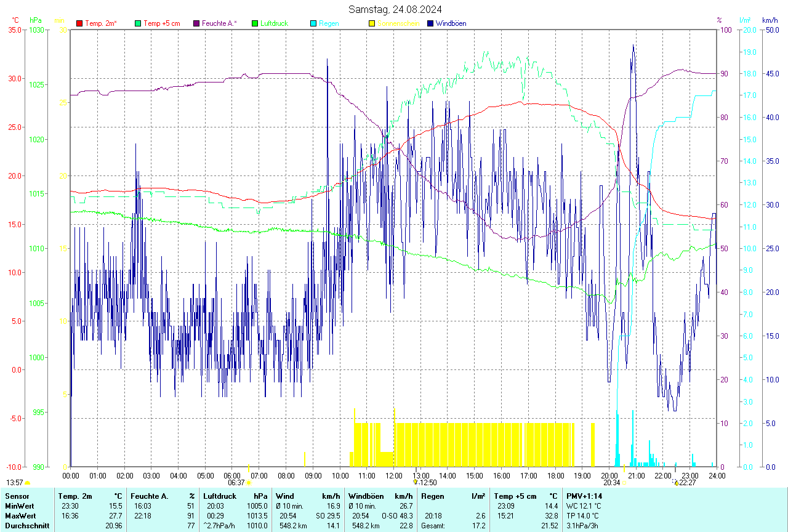The height and width of the screenshot is (532, 788).
Task: Click the sunrise sun icon beside 06:37
Action: click(249, 483)
